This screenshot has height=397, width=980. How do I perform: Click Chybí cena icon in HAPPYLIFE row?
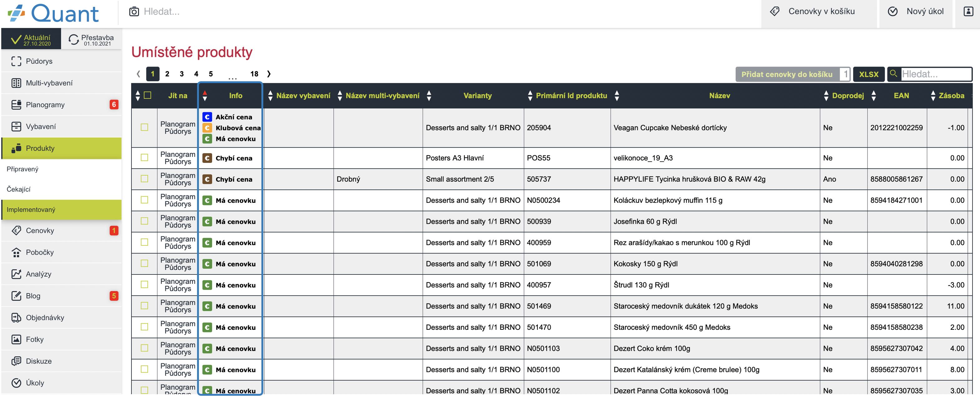pyautogui.click(x=207, y=179)
